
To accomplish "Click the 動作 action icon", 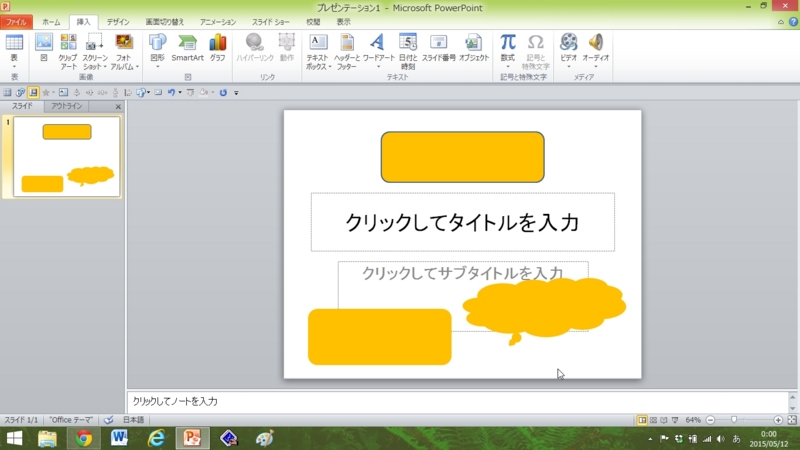I will coord(287,48).
